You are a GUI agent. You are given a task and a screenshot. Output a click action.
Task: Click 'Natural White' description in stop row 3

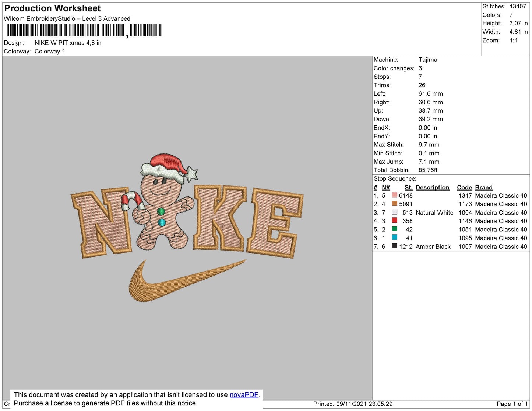(434, 212)
